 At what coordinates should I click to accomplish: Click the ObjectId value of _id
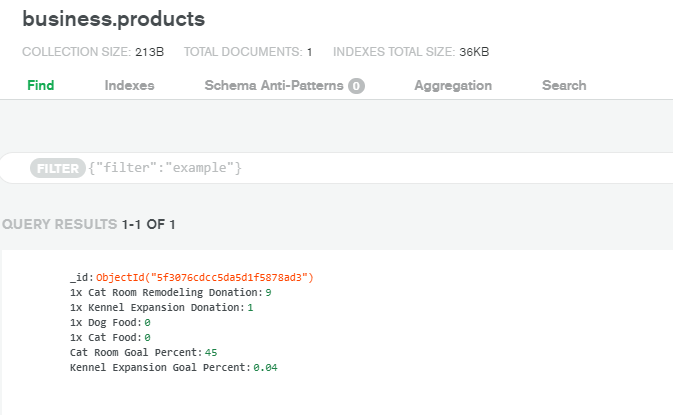pyautogui.click(x=205, y=277)
